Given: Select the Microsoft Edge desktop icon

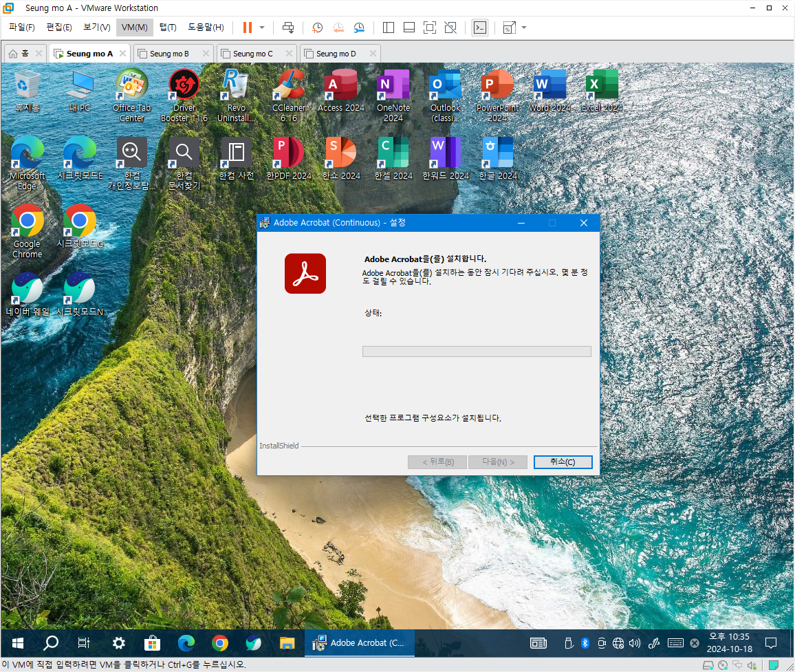Looking at the screenshot, I should pyautogui.click(x=28, y=163).
